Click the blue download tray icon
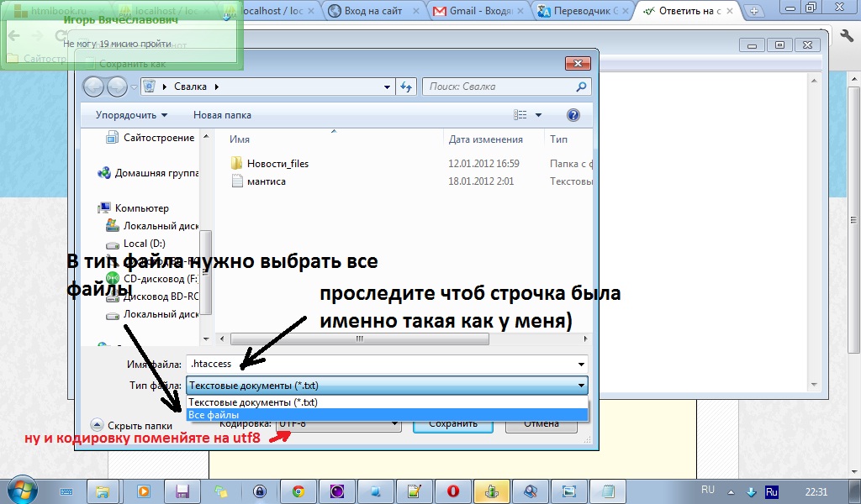Viewport: 861px width, 504px height. [751, 492]
